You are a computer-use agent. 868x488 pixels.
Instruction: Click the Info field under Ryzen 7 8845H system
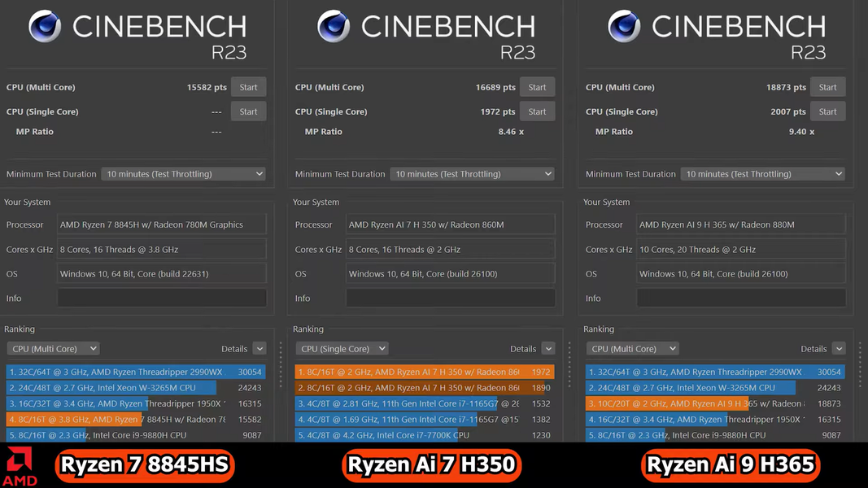(x=162, y=298)
